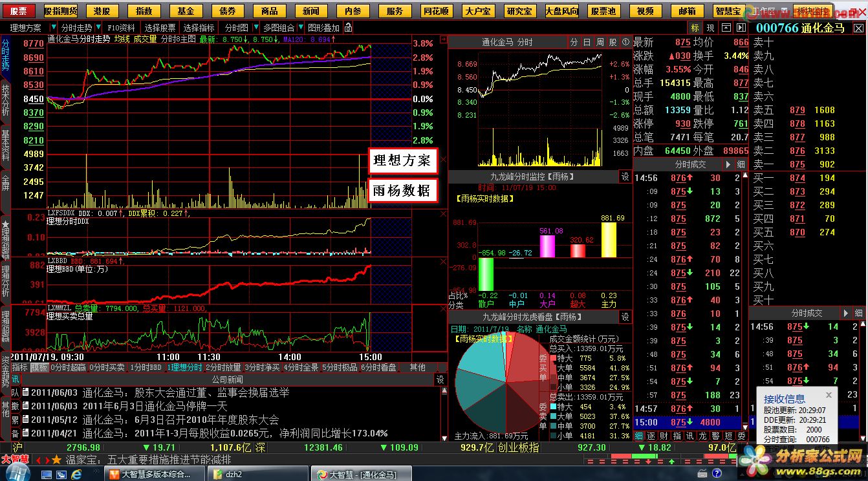The width and height of the screenshot is (868, 481).
Task: Click the collapse-up icon beside 现
Action: [726, 28]
